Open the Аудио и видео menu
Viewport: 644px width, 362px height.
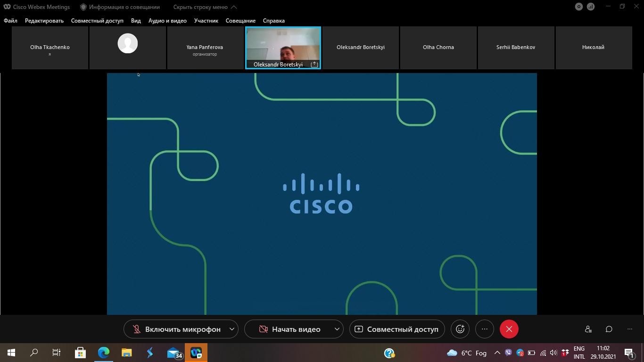click(x=167, y=21)
